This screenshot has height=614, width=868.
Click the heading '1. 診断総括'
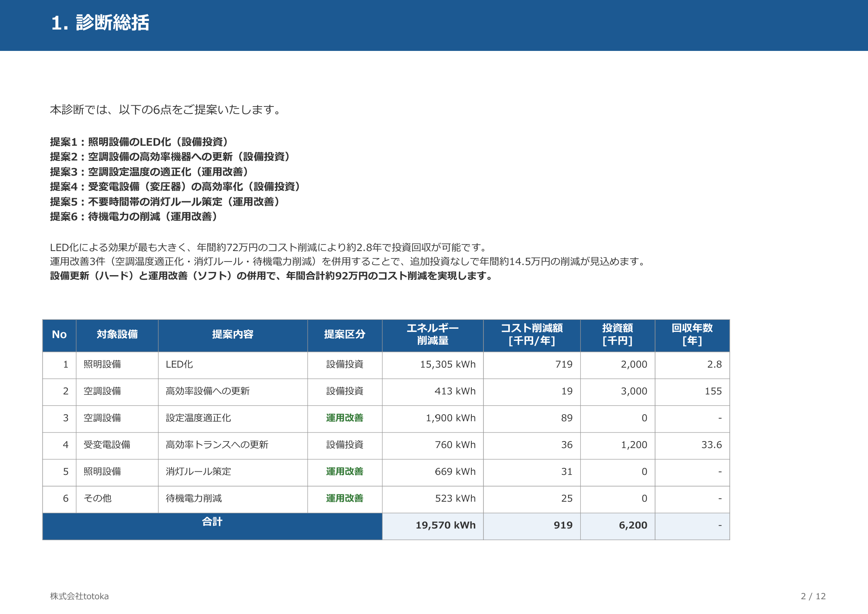tap(100, 23)
